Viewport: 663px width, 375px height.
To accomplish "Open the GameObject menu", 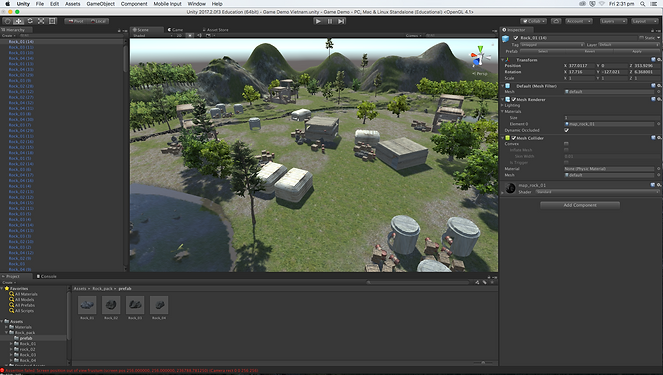I will tap(100, 4).
